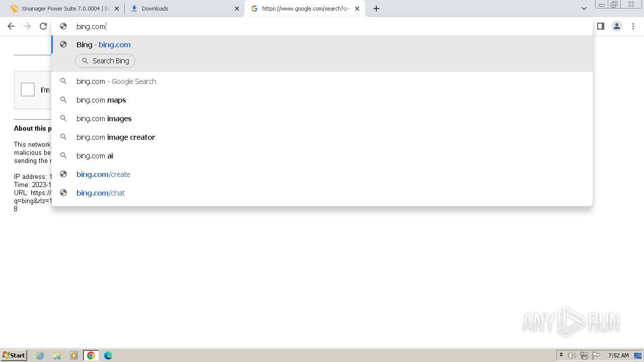
Task: Choose bing.com - Google Search suggestion
Action: (322, 81)
